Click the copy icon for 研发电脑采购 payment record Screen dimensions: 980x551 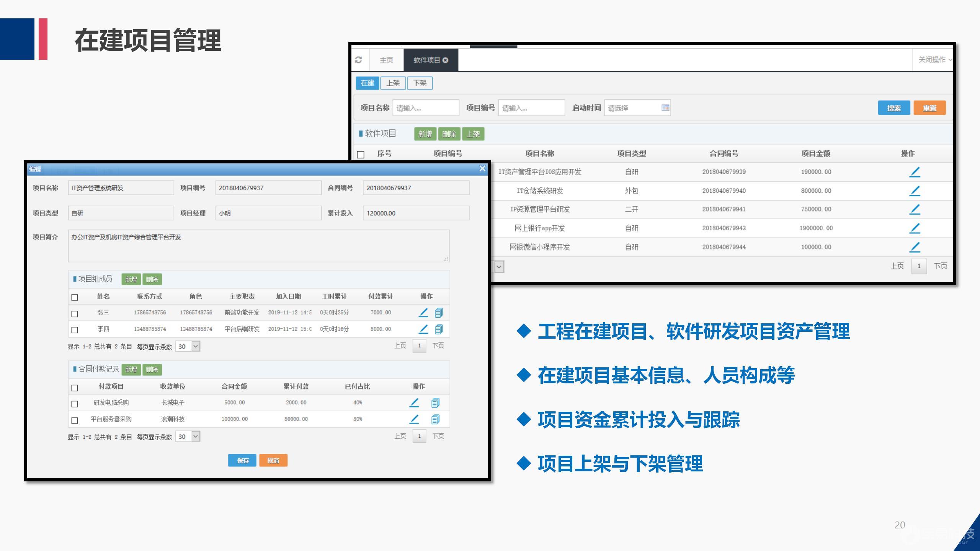(435, 403)
